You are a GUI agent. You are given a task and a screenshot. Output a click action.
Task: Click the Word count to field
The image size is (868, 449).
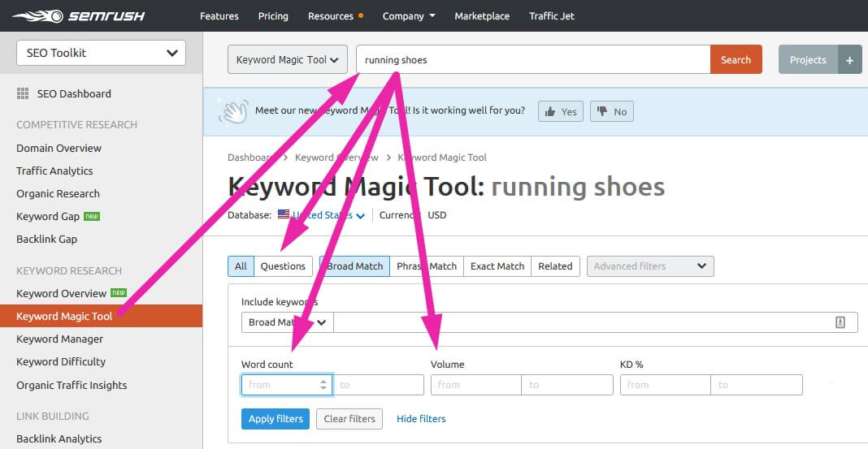pos(378,385)
